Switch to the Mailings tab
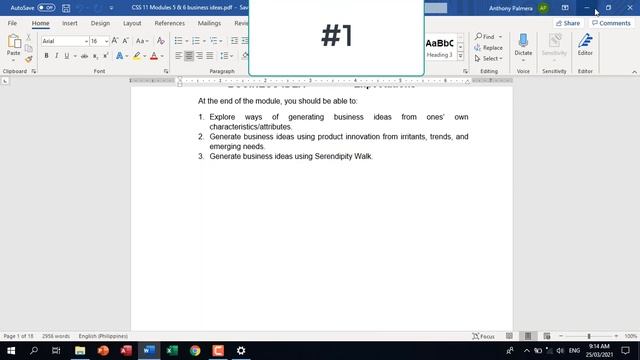 click(209, 23)
